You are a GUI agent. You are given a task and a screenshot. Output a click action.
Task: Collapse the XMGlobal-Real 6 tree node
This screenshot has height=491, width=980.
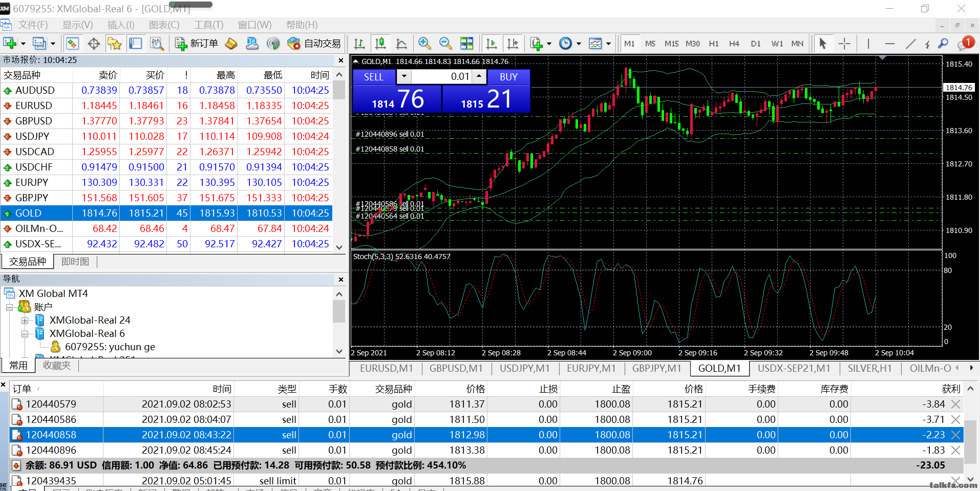(x=25, y=334)
